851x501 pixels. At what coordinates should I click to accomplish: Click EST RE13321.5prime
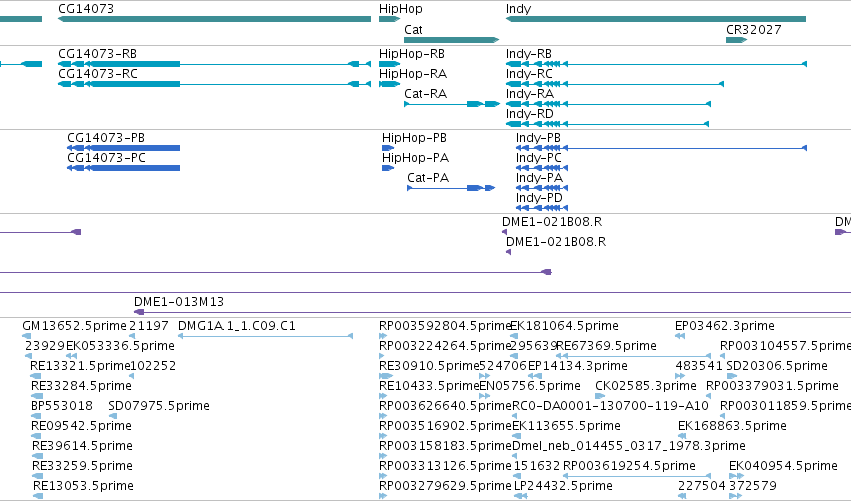coord(80,366)
